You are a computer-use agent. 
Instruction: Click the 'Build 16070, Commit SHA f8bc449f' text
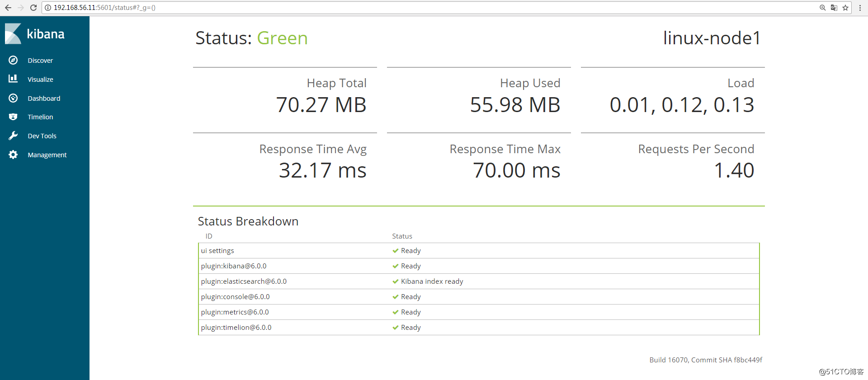tap(706, 360)
